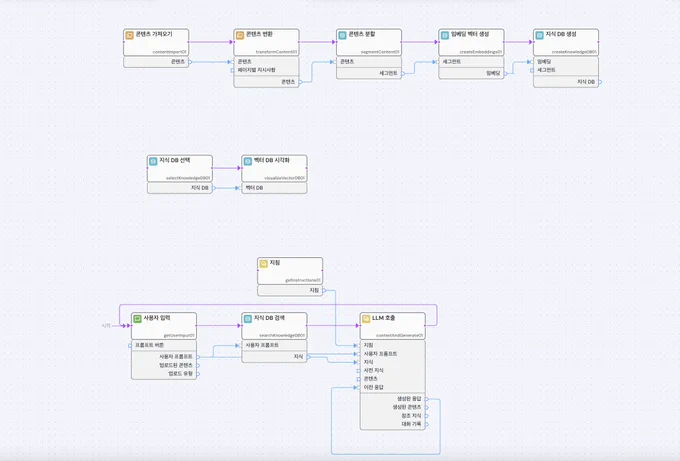
Task: Click the transformContent01 identifier label
Action: (x=276, y=52)
